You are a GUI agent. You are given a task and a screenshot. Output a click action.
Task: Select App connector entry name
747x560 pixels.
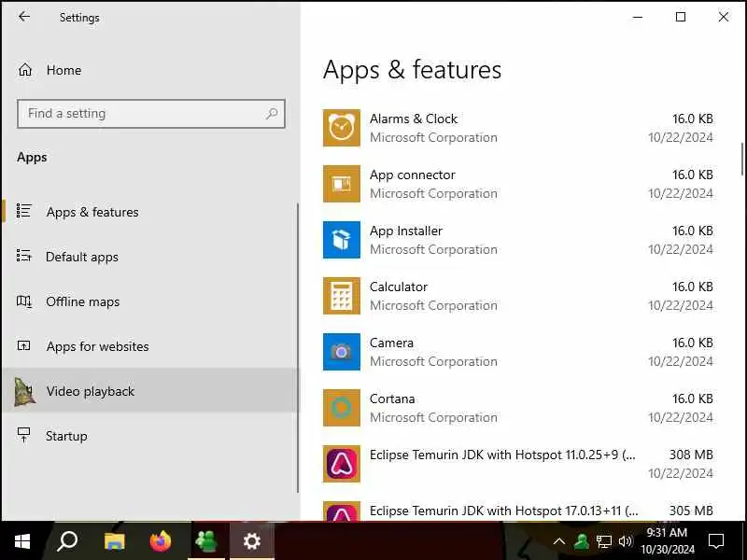click(413, 175)
